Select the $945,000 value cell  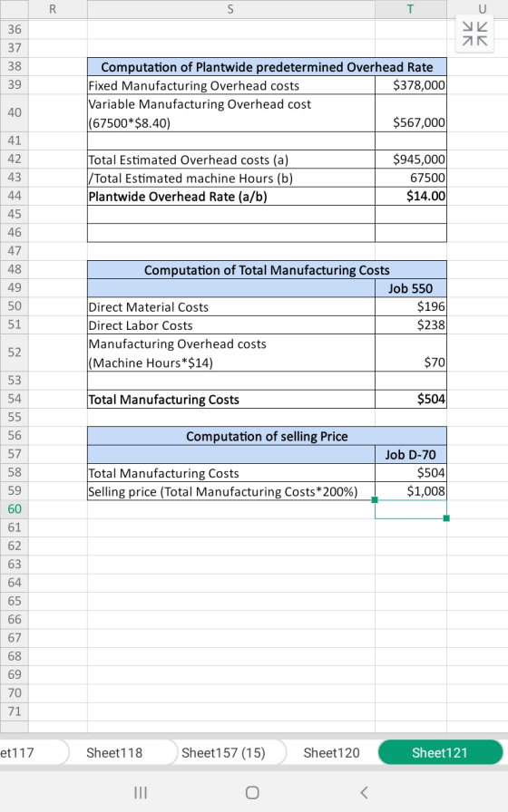coord(411,159)
